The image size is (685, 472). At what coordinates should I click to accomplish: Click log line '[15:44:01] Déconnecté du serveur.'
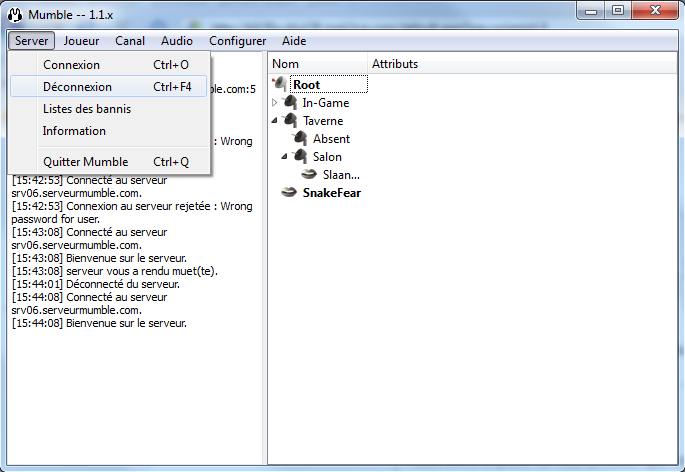coord(96,284)
